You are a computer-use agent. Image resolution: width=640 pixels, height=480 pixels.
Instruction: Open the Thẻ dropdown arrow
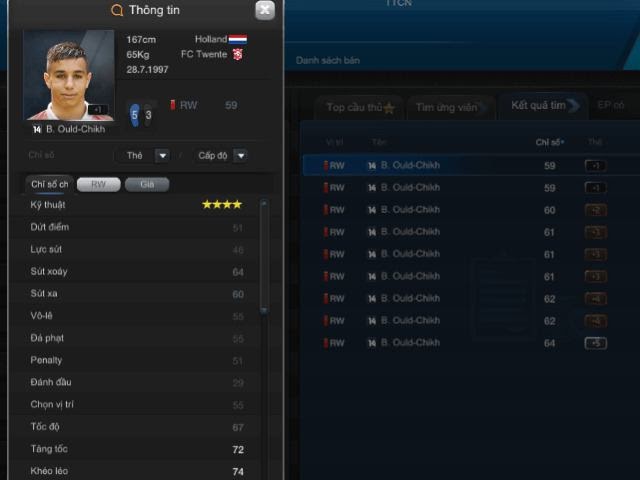162,156
